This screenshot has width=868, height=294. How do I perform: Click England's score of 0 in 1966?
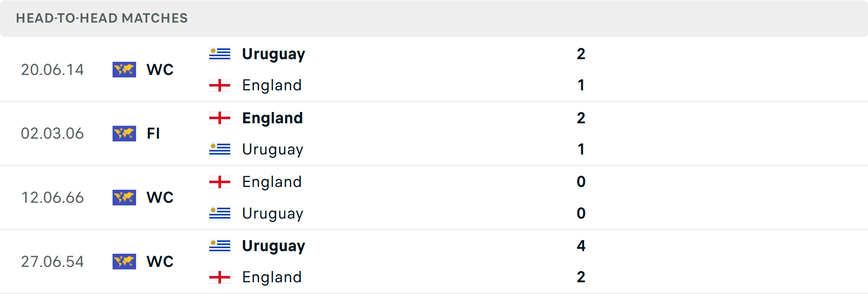(581, 182)
